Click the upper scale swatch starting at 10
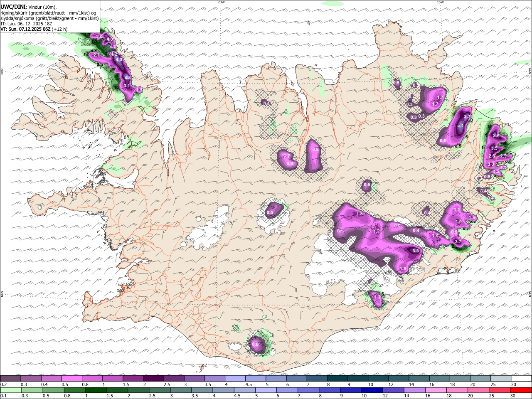532x399 pixels. coord(378,379)
